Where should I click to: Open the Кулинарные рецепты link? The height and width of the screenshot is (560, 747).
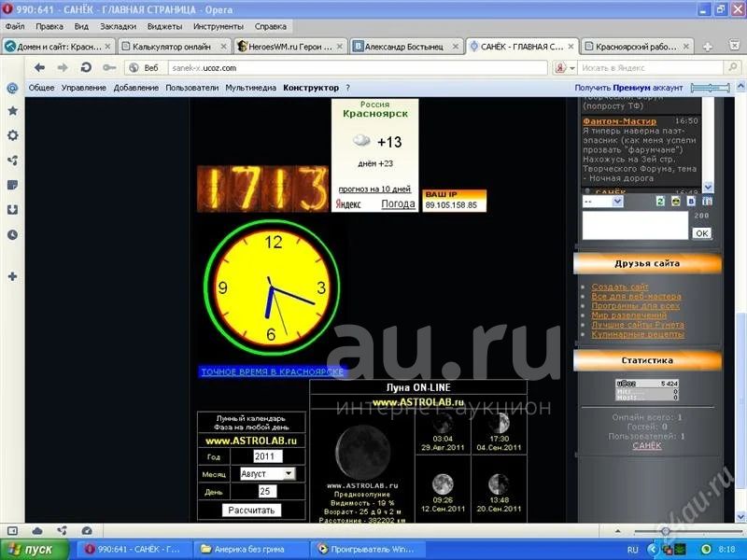coord(638,334)
